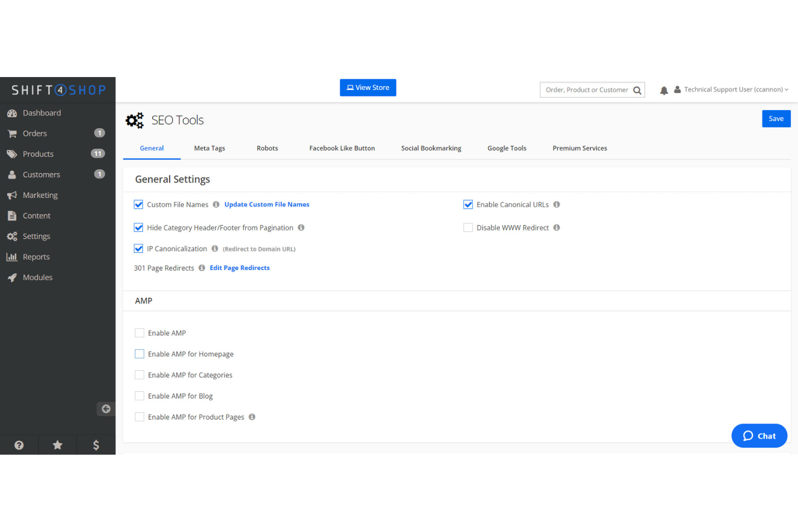798x532 pixels.
Task: Uncheck Custom File Names
Action: click(x=139, y=204)
